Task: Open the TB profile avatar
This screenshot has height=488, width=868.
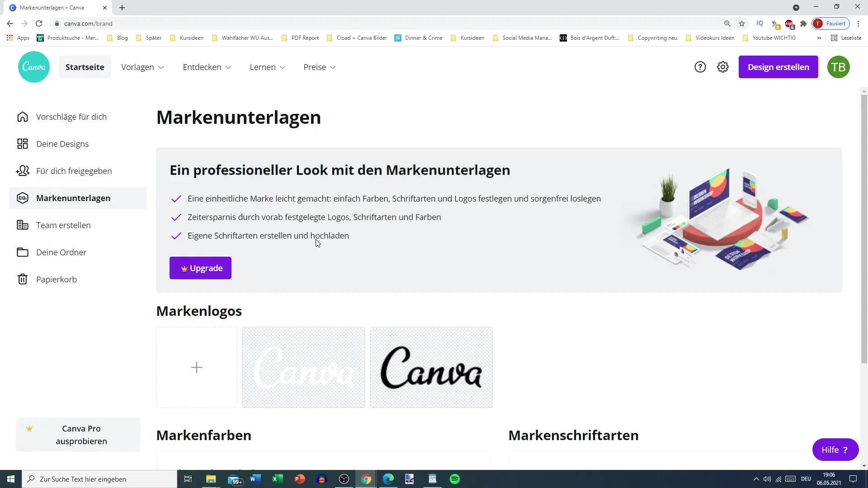Action: [838, 67]
